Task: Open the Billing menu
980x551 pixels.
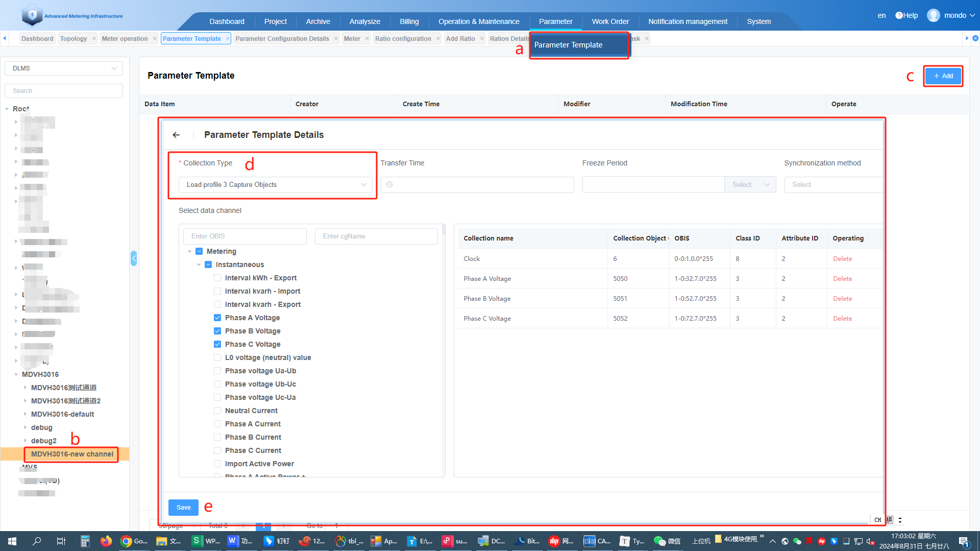Action: [409, 21]
